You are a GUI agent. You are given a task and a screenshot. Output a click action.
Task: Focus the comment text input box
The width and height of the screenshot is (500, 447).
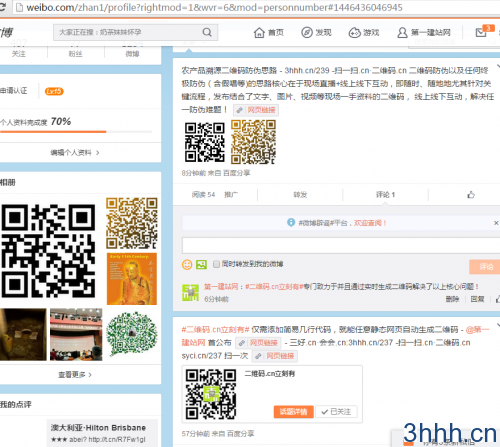tap(341, 245)
